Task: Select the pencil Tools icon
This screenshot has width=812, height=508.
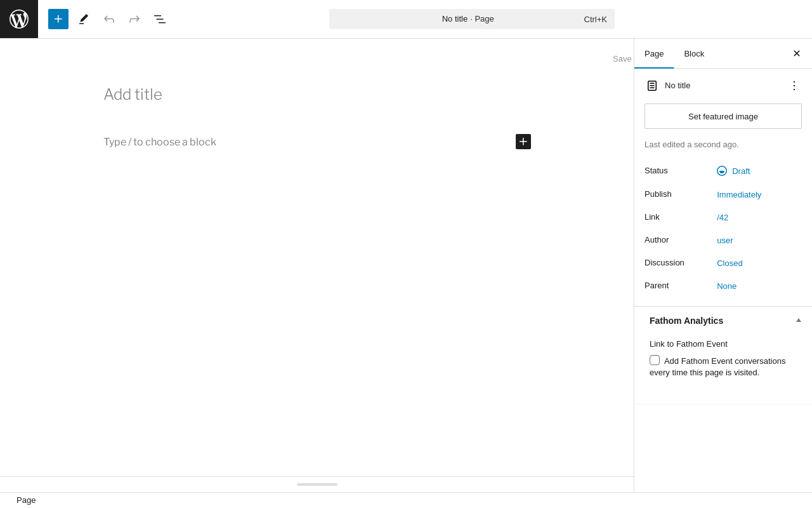Action: coord(84,19)
